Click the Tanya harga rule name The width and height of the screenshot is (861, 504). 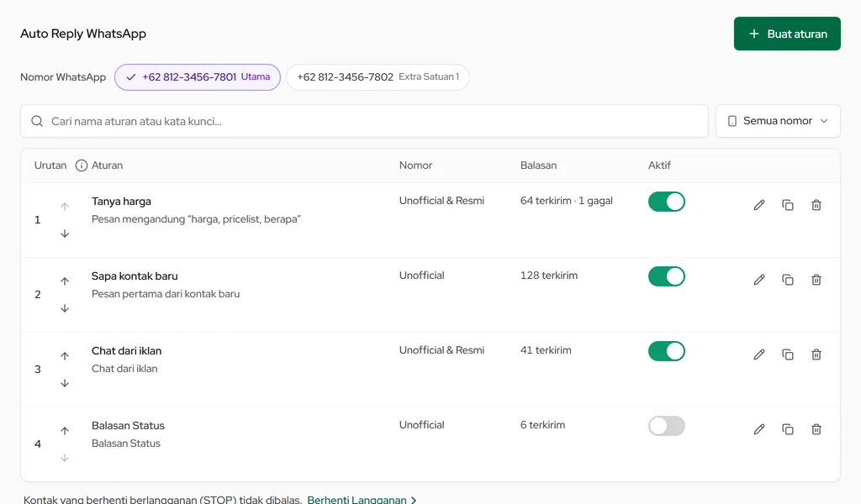point(121,202)
